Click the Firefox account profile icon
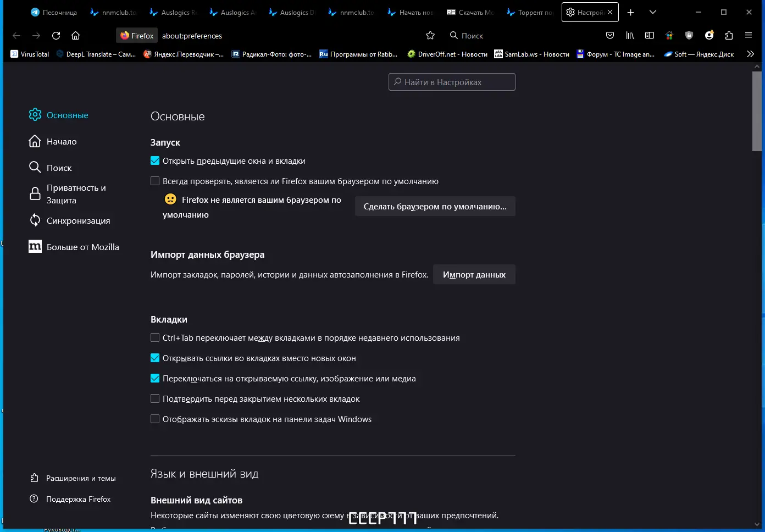Image resolution: width=765 pixels, height=532 pixels. [x=709, y=35]
